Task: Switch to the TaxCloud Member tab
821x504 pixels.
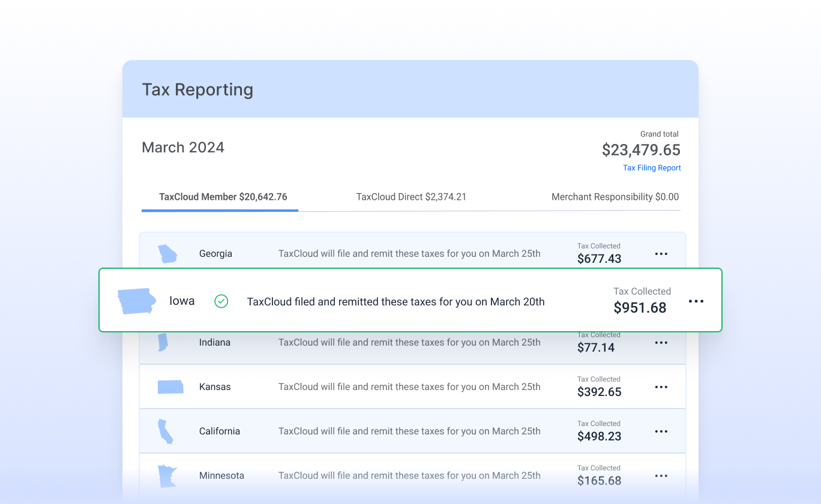Action: 223,197
